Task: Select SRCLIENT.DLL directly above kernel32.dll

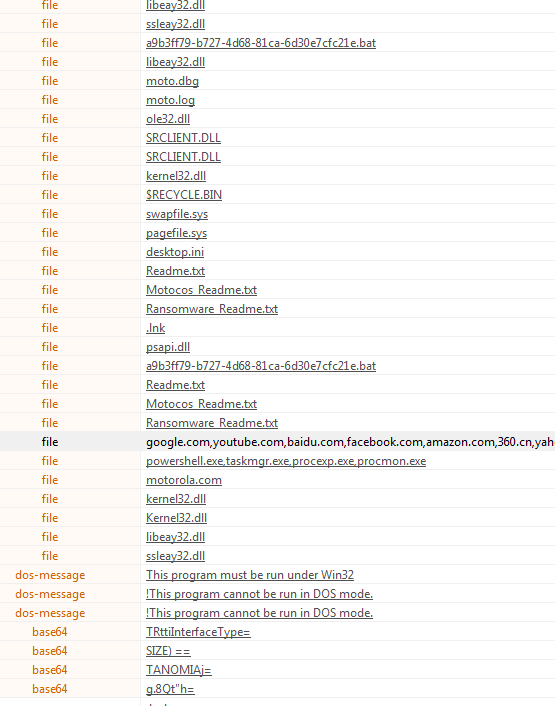Action: click(x=183, y=157)
